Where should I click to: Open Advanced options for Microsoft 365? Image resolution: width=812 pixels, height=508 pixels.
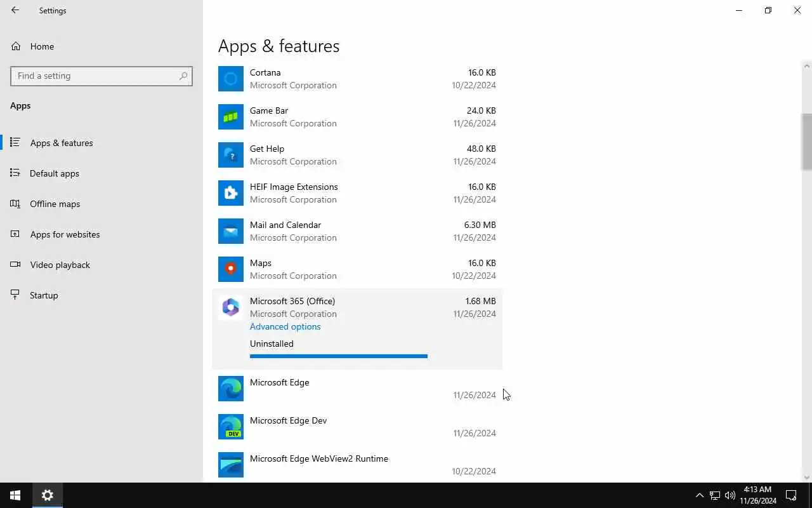(285, 326)
